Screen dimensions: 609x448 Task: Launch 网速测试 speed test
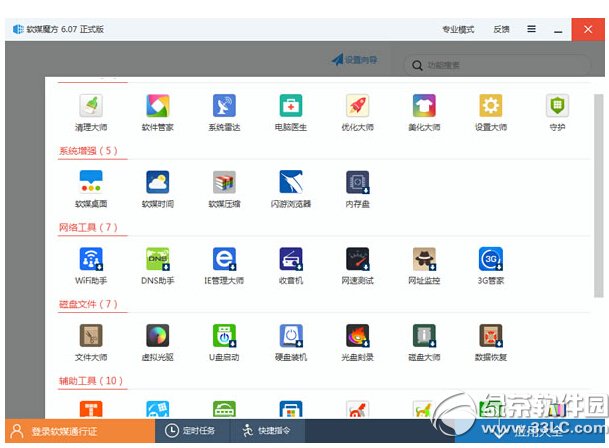(x=357, y=260)
